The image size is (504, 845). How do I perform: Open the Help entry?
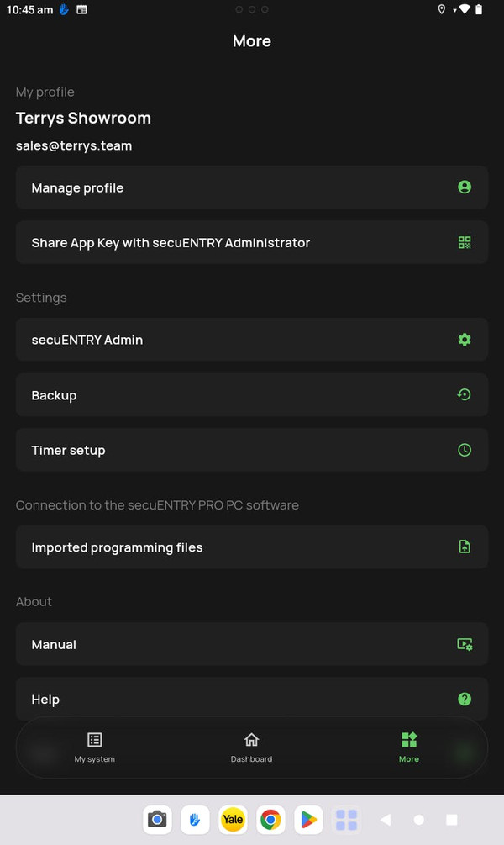(251, 699)
